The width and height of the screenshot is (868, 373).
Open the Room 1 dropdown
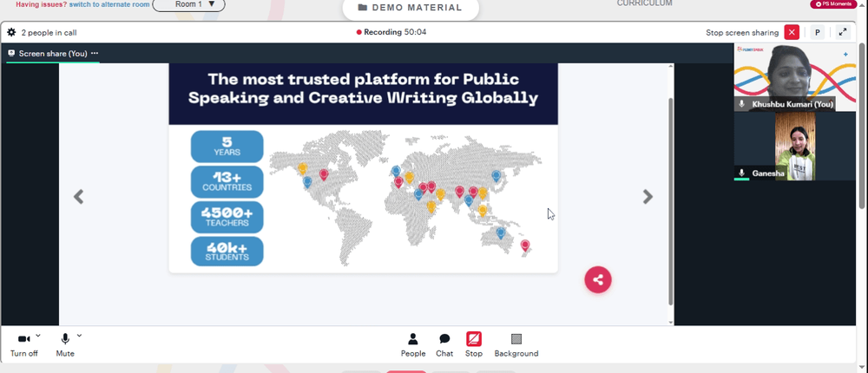tap(188, 4)
